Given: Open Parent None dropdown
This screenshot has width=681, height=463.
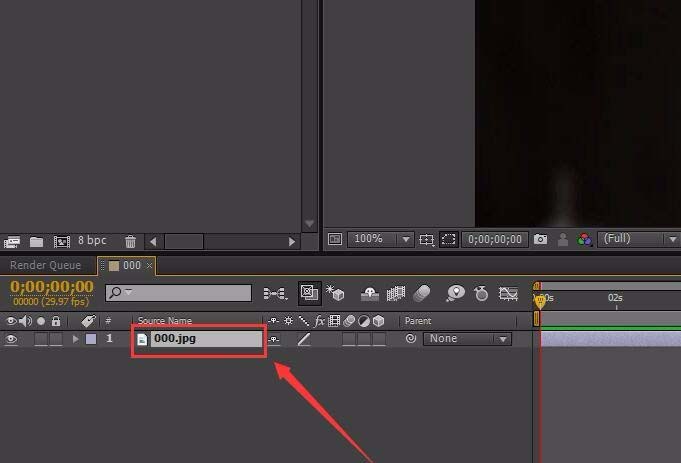Looking at the screenshot, I should pos(467,339).
